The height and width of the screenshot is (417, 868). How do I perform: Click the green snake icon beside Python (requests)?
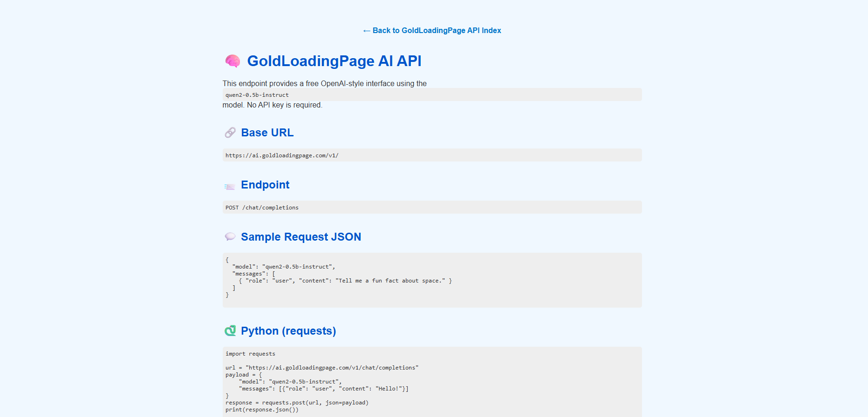(x=230, y=330)
